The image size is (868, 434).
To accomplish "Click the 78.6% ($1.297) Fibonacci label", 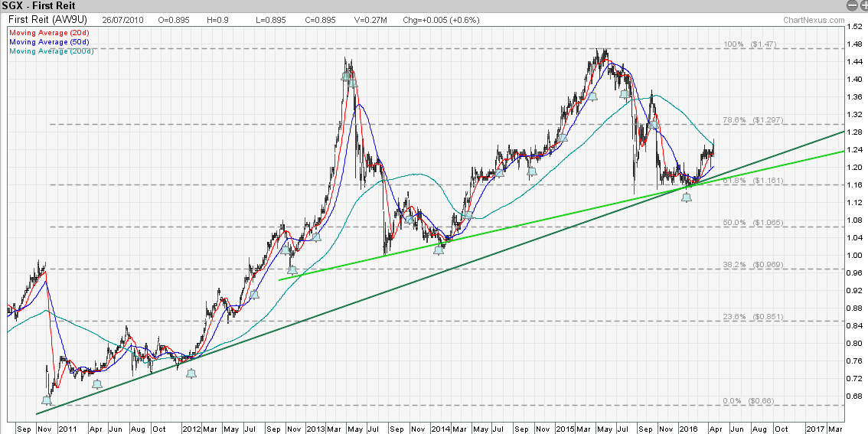I will (752, 119).
